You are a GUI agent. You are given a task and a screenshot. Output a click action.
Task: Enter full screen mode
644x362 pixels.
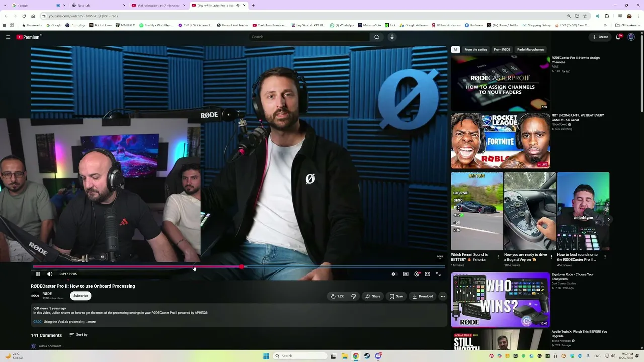pos(438,274)
